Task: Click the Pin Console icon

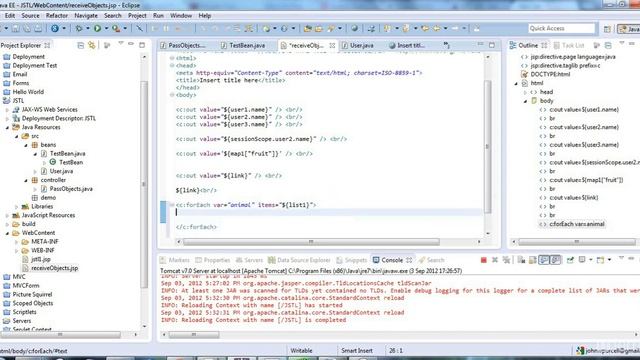Action: [x=570, y=260]
